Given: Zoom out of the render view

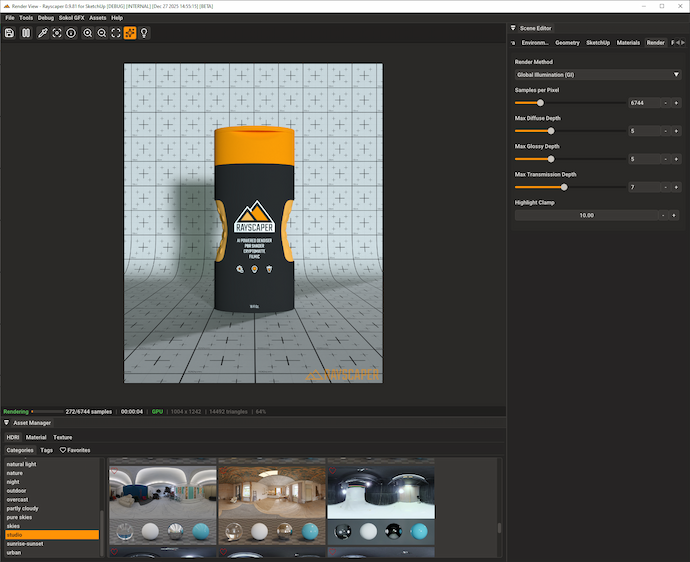Looking at the screenshot, I should tap(102, 33).
